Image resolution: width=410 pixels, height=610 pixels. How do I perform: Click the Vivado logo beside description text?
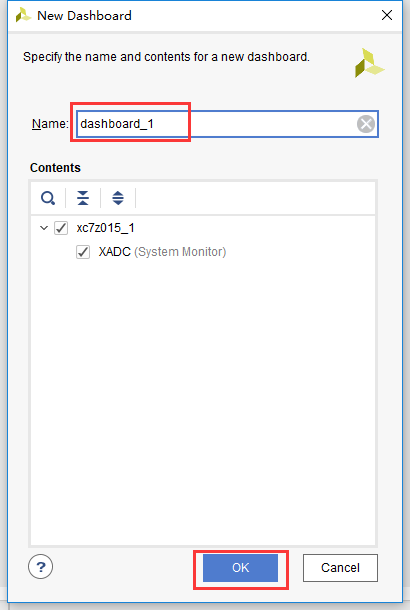click(369, 63)
